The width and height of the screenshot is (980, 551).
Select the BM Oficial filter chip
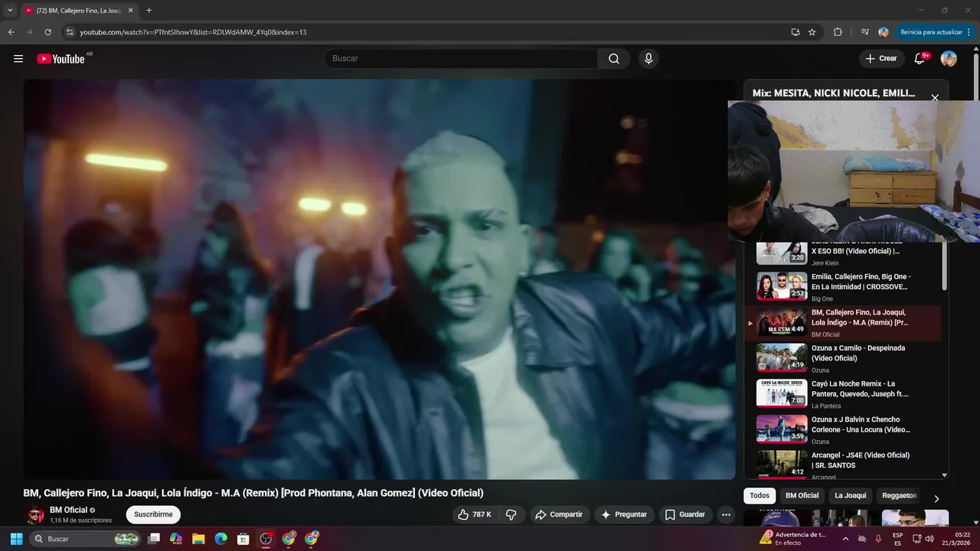(802, 496)
